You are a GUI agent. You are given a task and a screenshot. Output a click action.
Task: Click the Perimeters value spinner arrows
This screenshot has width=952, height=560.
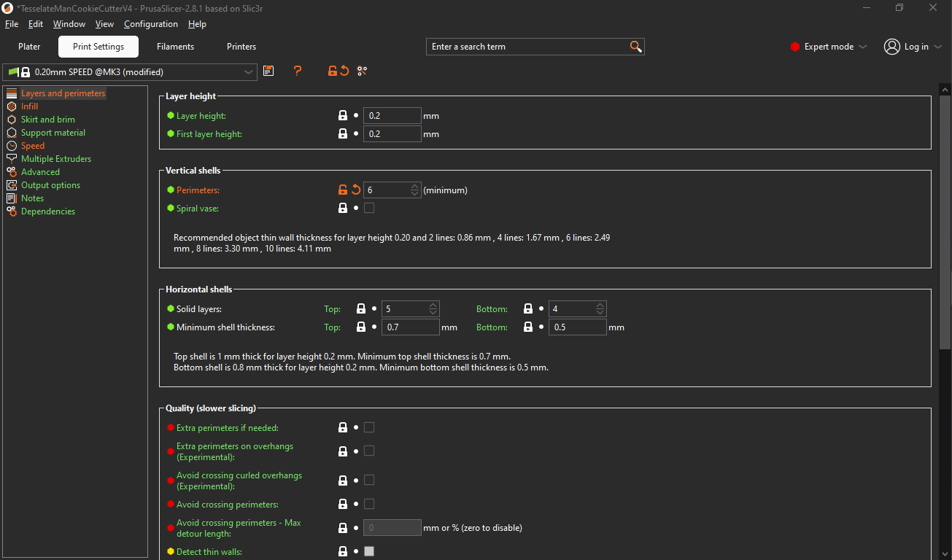tap(415, 190)
